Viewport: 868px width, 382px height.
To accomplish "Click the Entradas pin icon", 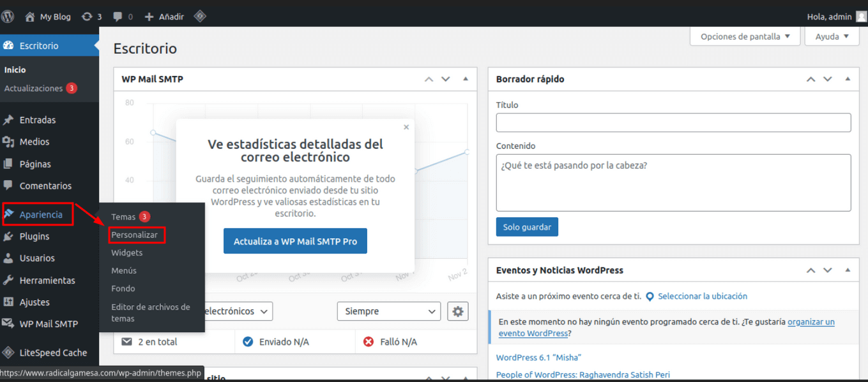I will (8, 120).
